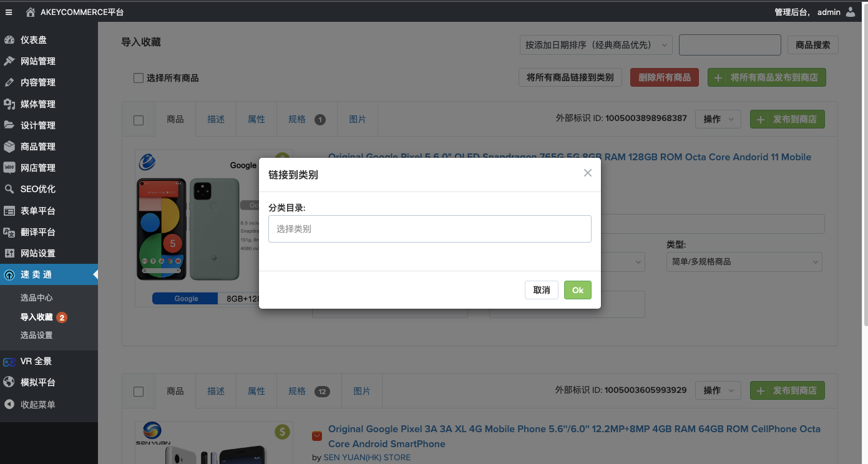868x464 pixels.
Task: Click the SEO优化 magnifier icon
Action: (9, 189)
